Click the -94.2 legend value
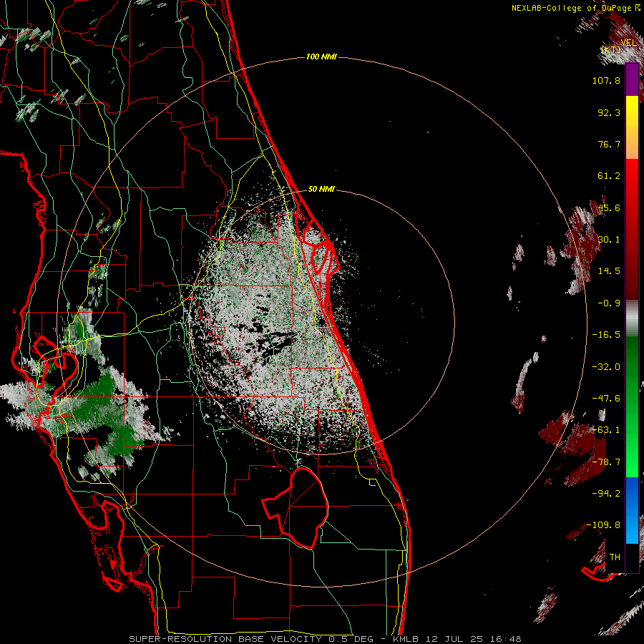The height and width of the screenshot is (644, 644). tap(606, 494)
